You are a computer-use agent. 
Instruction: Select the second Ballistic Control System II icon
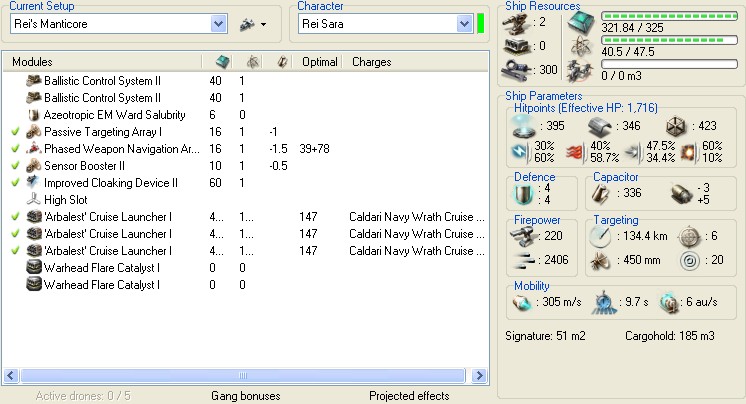(x=33, y=98)
